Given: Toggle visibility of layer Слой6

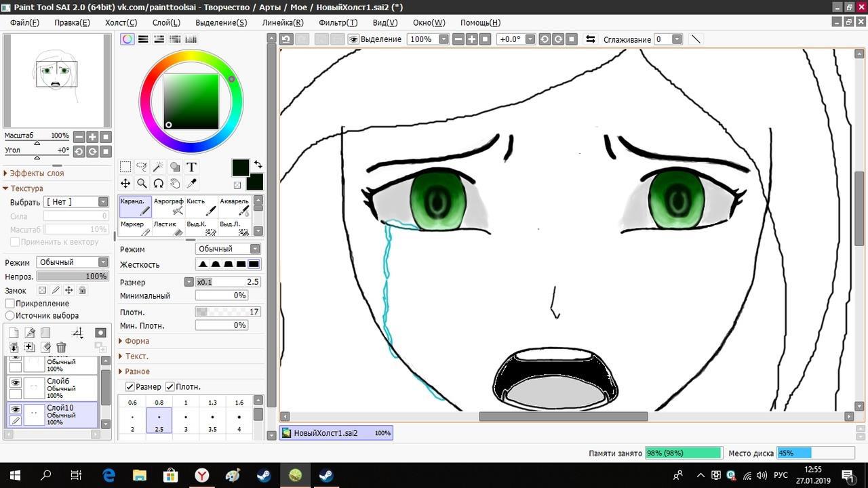Looking at the screenshot, I should click(x=16, y=383).
